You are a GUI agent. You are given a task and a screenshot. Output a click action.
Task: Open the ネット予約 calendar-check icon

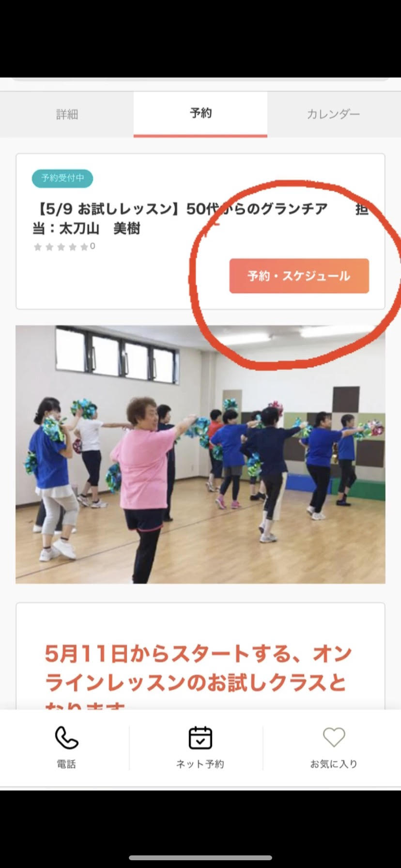pyautogui.click(x=200, y=738)
